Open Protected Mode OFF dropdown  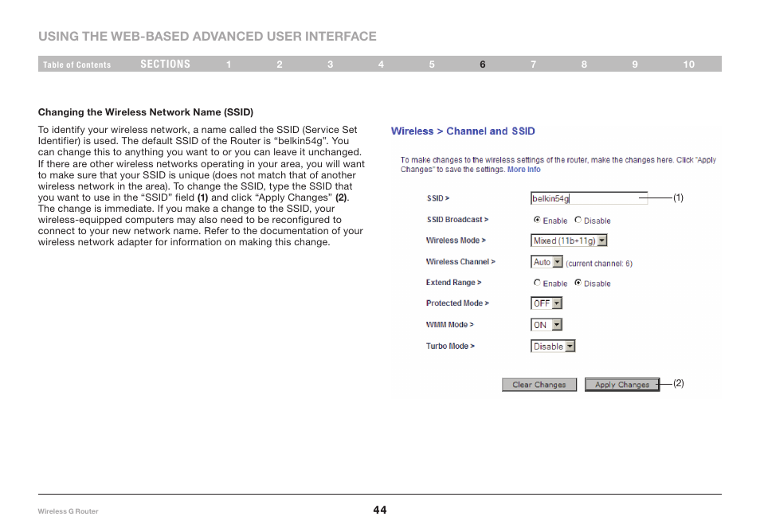[546, 303]
